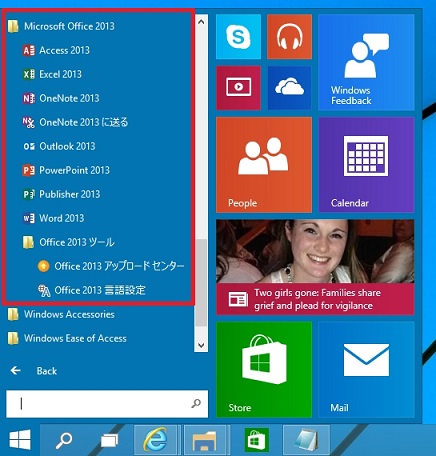Image resolution: width=436 pixels, height=456 pixels.
Task: Go Back to the previous app list
Action: 33,371
